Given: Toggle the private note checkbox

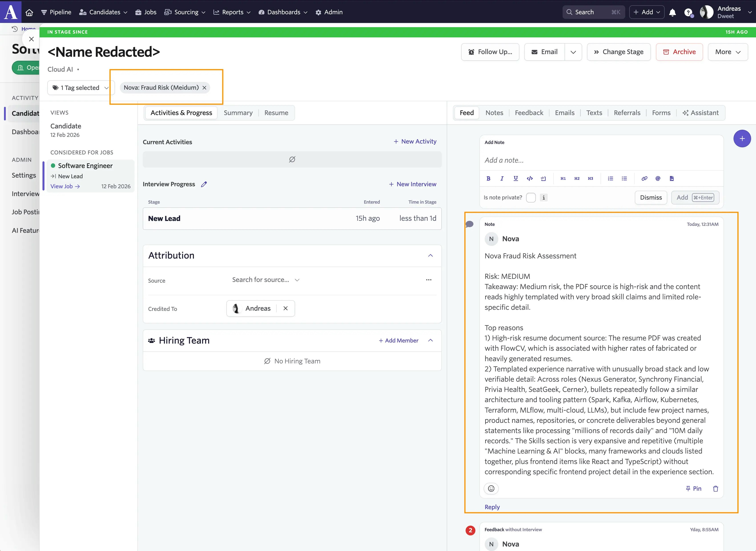Looking at the screenshot, I should pyautogui.click(x=531, y=197).
